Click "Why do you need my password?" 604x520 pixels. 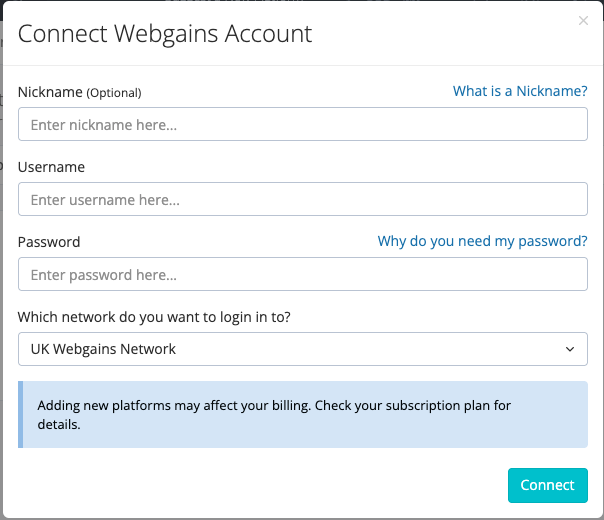tap(482, 241)
